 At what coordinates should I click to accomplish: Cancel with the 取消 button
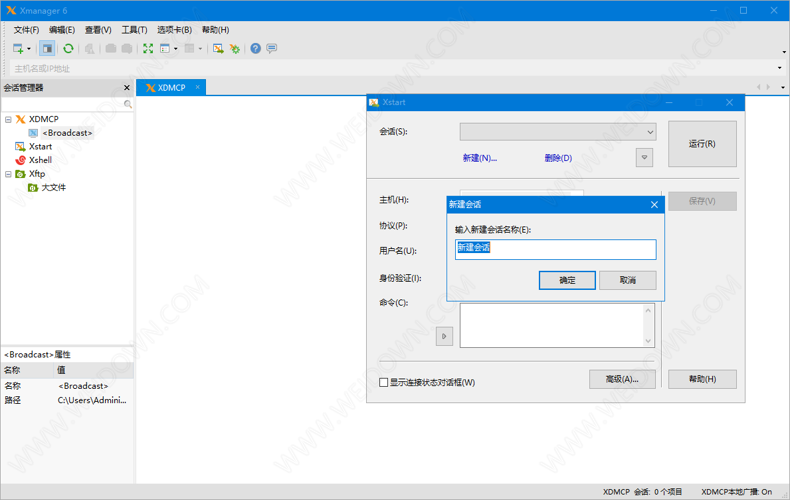point(628,280)
